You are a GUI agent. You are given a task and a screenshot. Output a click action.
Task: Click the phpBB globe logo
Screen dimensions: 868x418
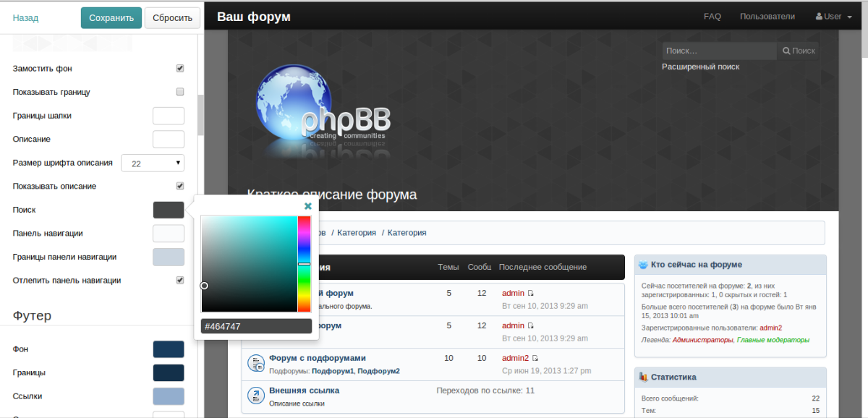[323, 112]
